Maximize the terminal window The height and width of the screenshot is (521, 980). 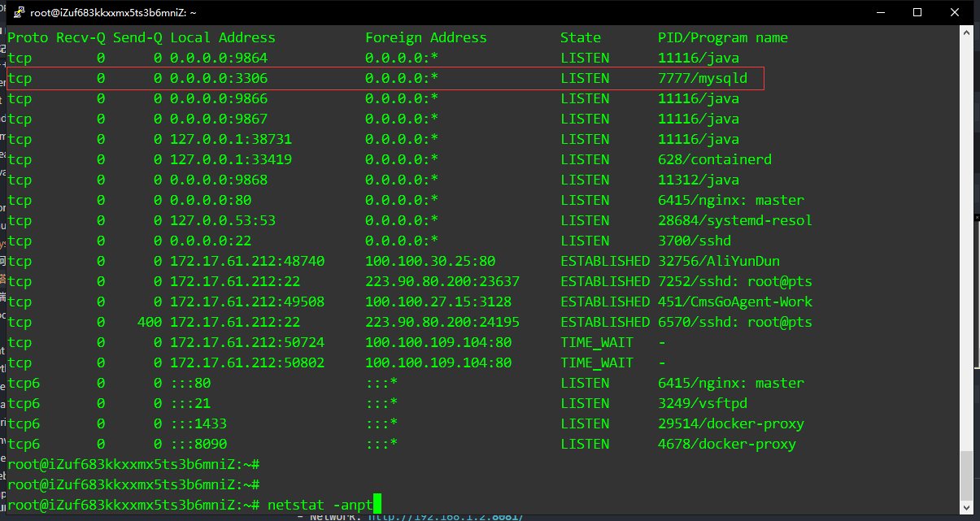917,12
